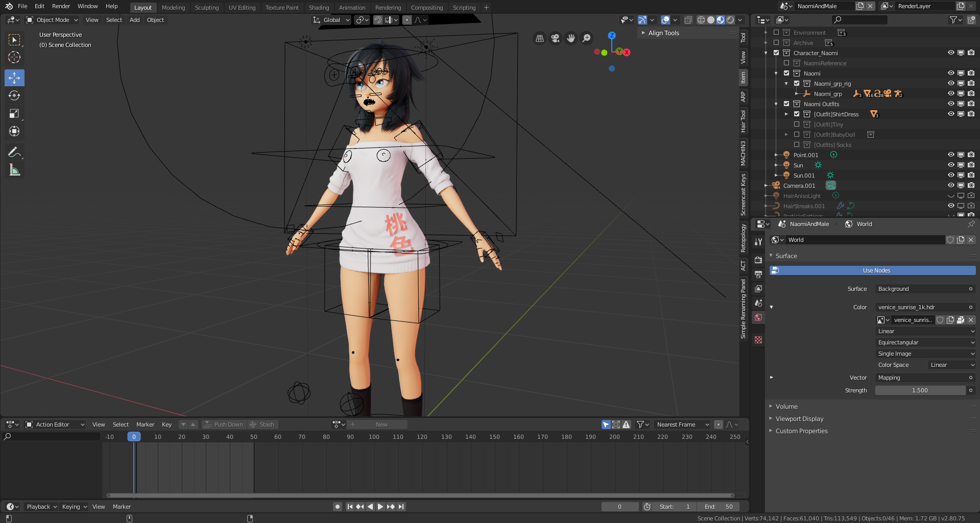The width and height of the screenshot is (980, 523).
Task: Select the Select Box tool
Action: click(x=14, y=40)
